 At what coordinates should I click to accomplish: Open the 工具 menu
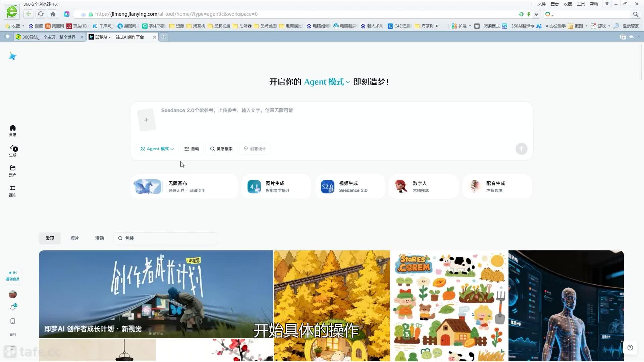click(581, 4)
